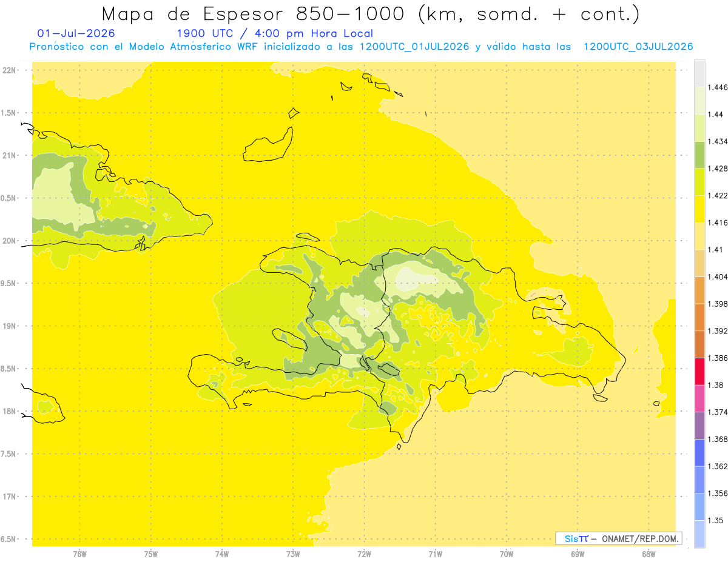Click the legend value 1.362
The height and width of the screenshot is (562, 728).
[x=718, y=466]
